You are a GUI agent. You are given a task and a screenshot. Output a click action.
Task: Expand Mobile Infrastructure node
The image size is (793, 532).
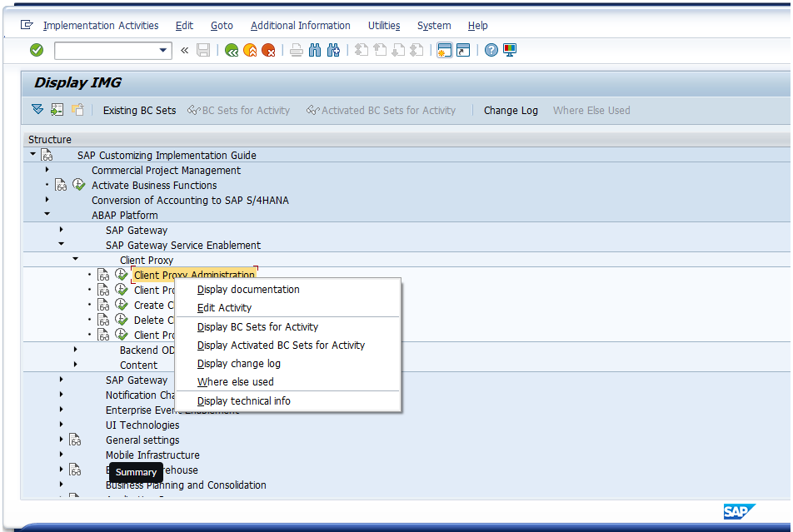click(x=61, y=454)
